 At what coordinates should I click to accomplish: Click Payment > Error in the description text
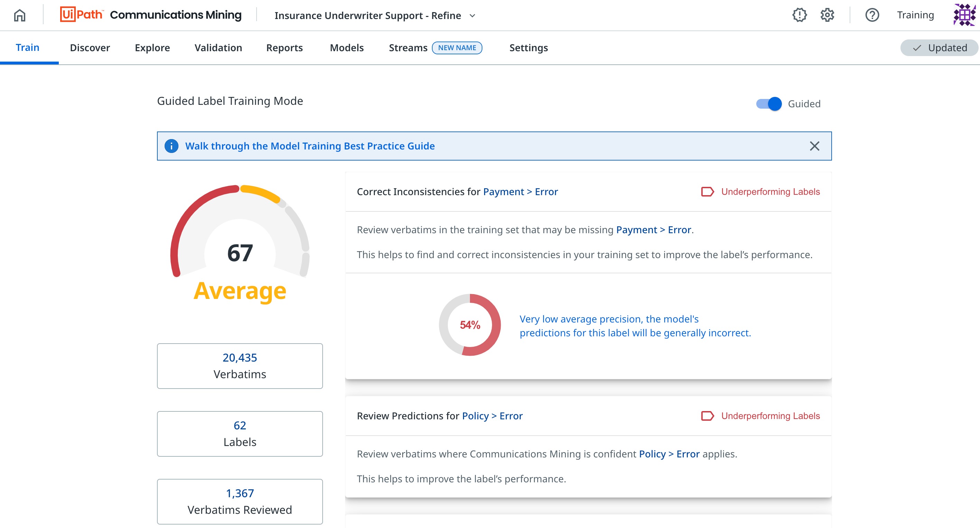pyautogui.click(x=653, y=229)
